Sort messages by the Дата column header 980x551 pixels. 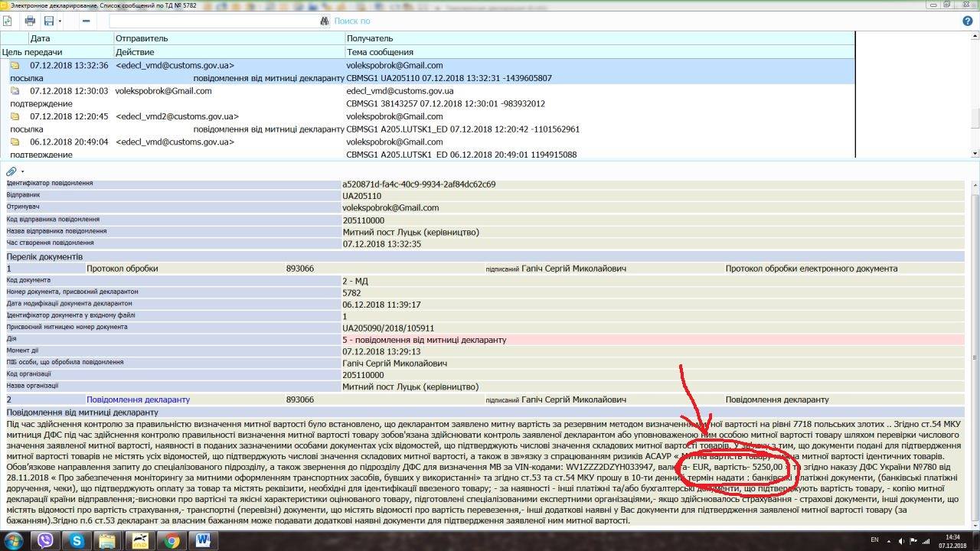click(41, 38)
